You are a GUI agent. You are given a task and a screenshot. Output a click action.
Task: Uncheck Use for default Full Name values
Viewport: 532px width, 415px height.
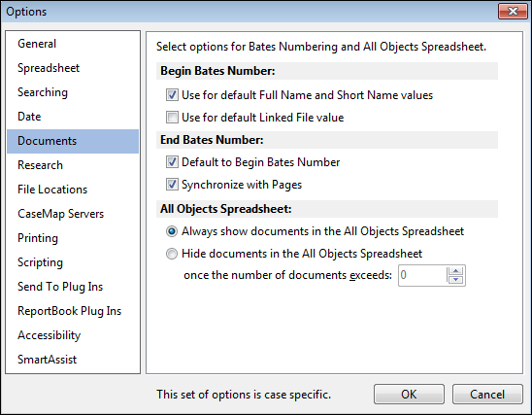(172, 95)
